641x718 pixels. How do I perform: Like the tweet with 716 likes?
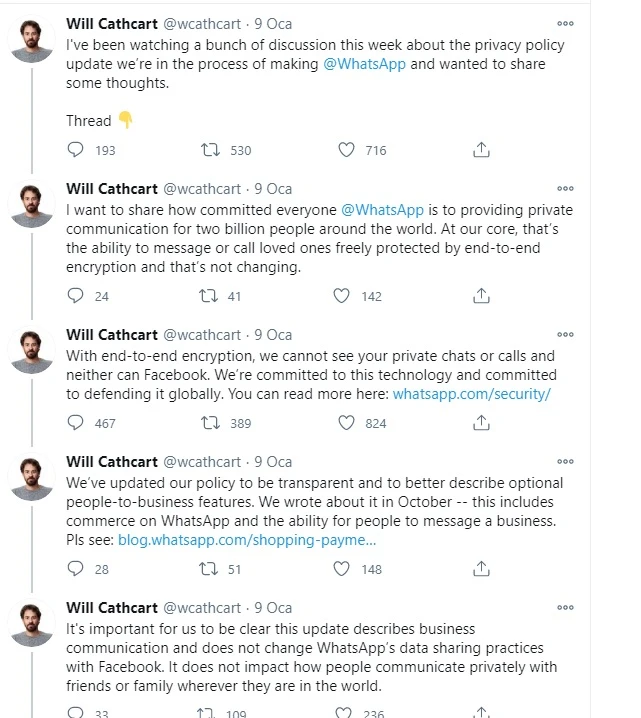click(347, 150)
